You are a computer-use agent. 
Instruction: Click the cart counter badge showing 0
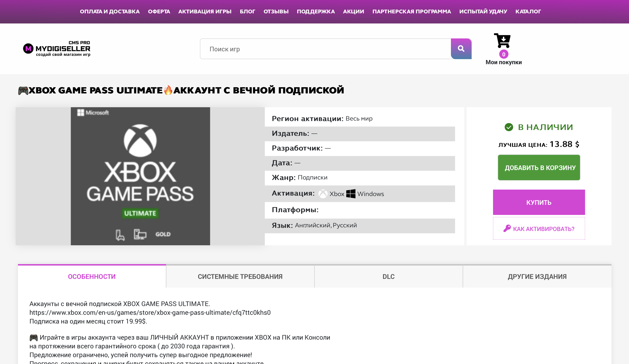pos(503,54)
